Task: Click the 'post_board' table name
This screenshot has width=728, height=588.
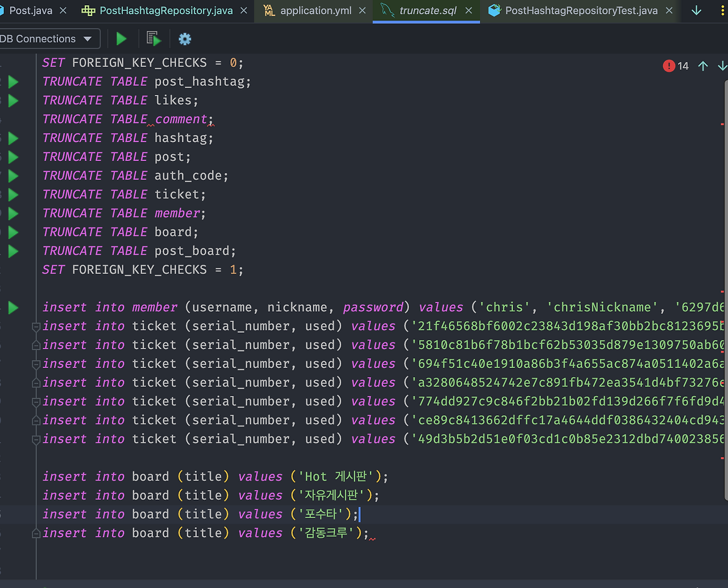Action: coord(192,251)
